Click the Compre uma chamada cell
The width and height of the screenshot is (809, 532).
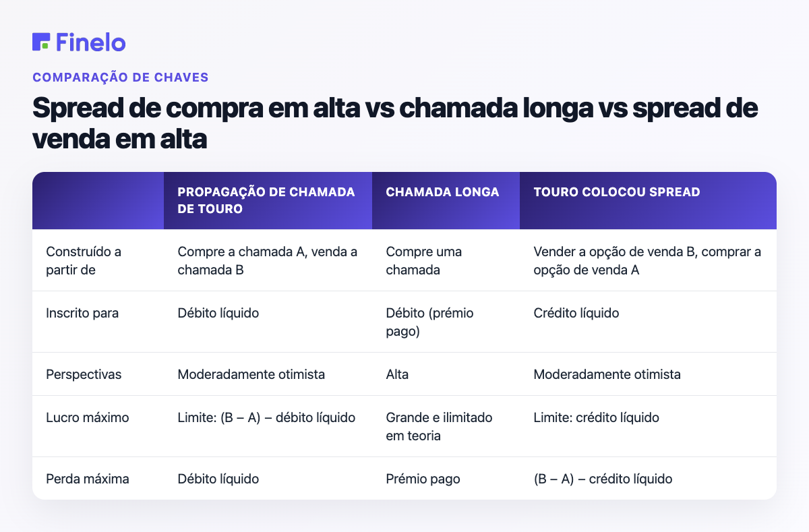424,260
